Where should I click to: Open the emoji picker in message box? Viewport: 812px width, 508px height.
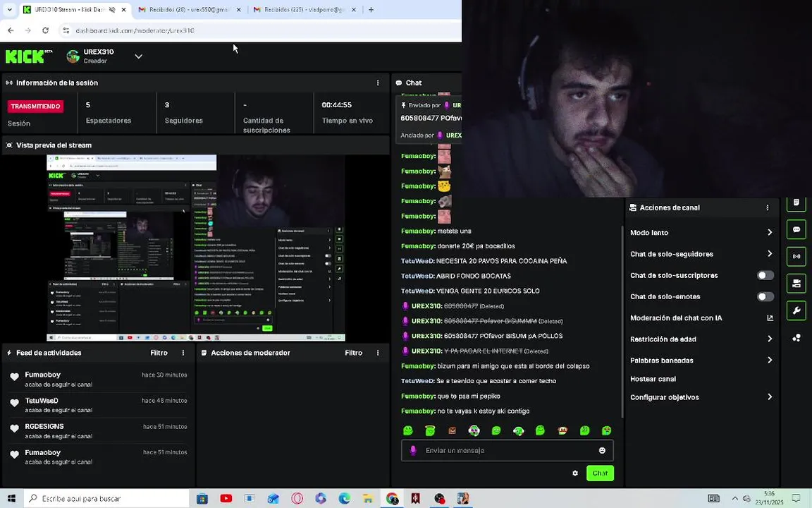602,450
